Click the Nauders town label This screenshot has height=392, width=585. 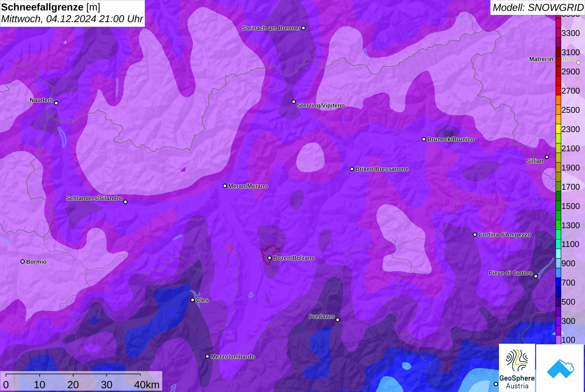[x=41, y=100]
